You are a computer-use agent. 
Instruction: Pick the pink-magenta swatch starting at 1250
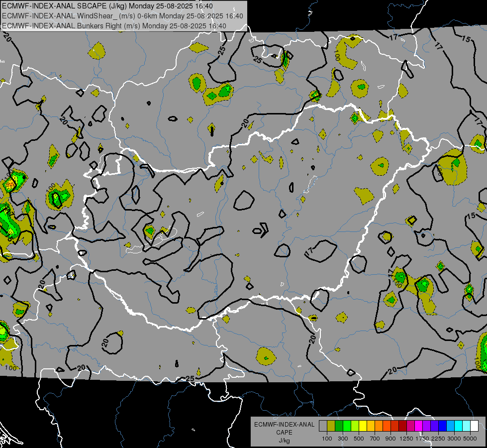[411, 426]
